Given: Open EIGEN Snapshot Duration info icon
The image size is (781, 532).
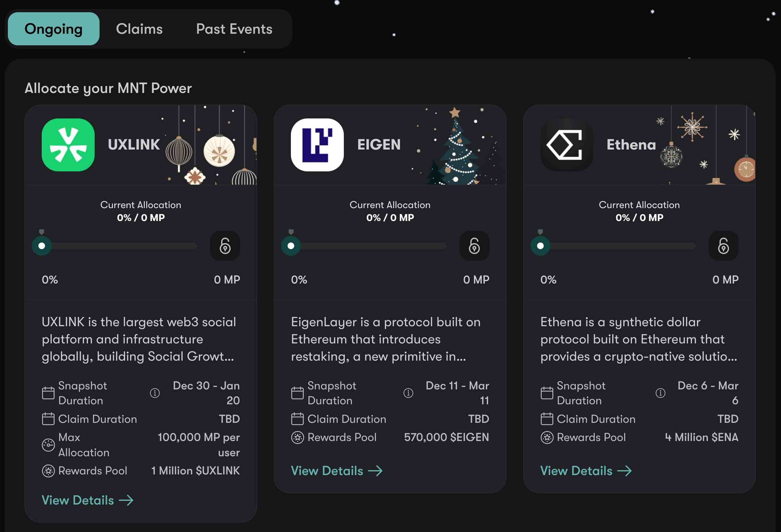Looking at the screenshot, I should (x=408, y=393).
